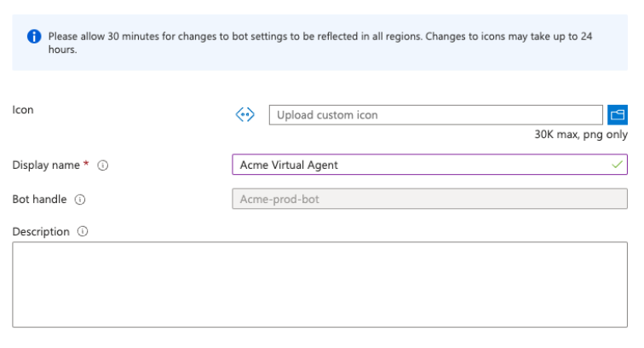
Task: Click into the Acme Virtual Agent name field
Action: pos(429,165)
